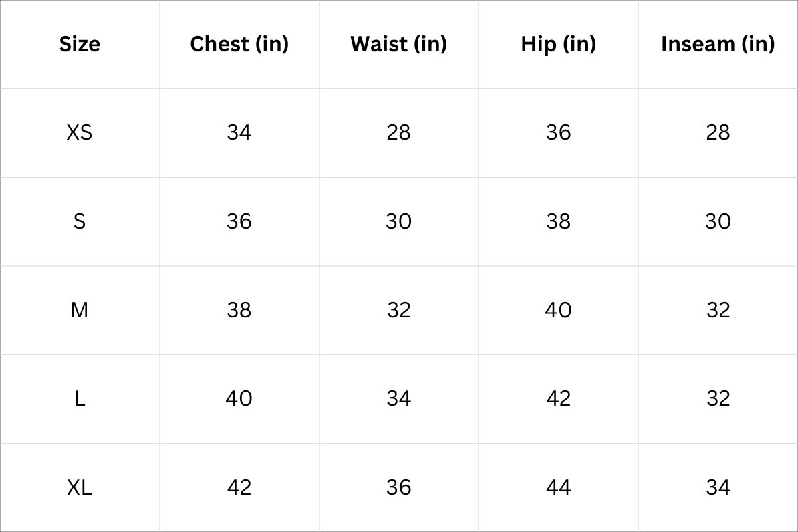Select the waist value for size S
798x532 pixels.
coord(399,221)
